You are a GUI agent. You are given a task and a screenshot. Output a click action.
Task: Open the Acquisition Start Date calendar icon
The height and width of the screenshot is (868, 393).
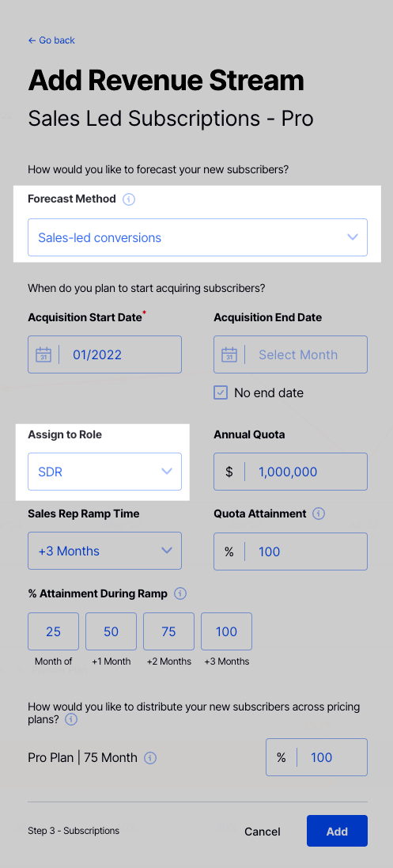click(43, 354)
